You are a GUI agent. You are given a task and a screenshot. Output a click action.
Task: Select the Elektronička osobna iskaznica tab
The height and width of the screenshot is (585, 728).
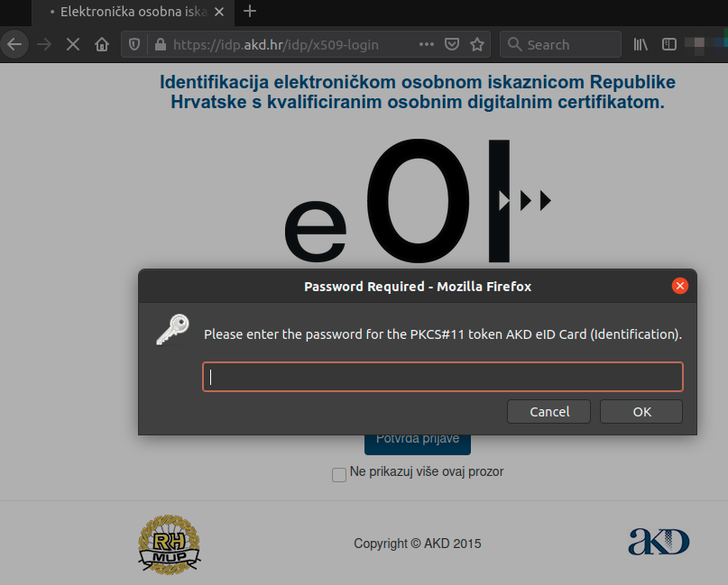pyautogui.click(x=133, y=13)
